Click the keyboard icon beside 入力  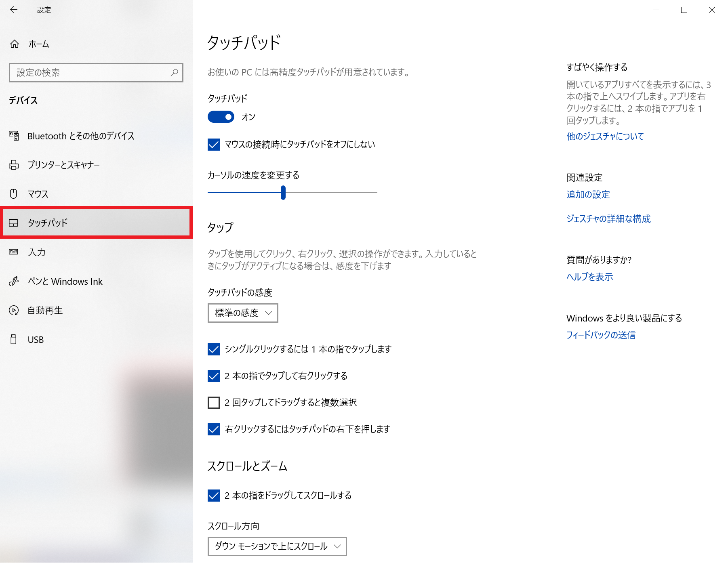tap(14, 252)
